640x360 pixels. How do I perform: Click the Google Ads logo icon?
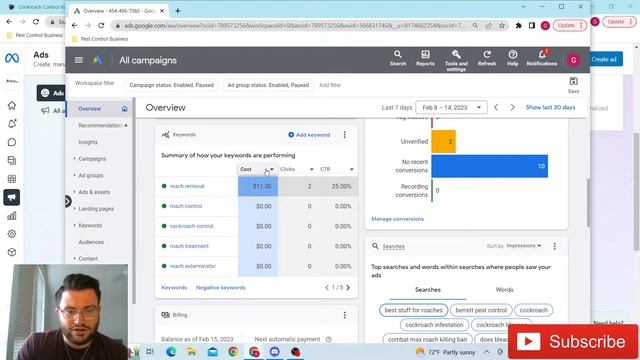click(x=97, y=60)
